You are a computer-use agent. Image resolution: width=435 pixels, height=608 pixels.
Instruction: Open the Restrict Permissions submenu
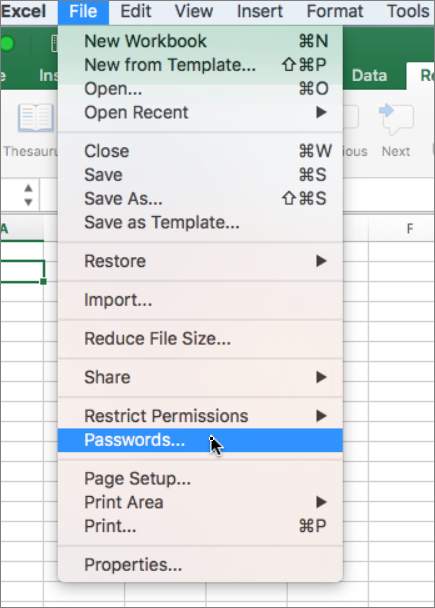(200, 416)
